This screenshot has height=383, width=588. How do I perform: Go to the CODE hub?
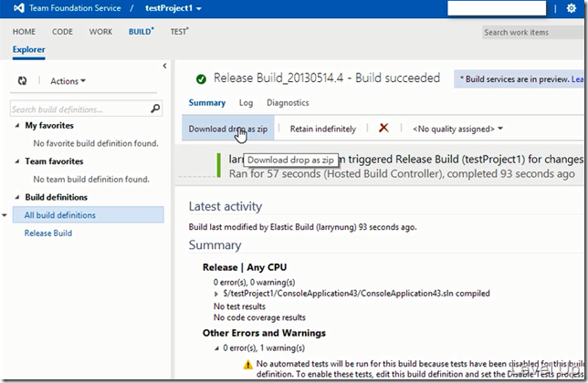[62, 32]
